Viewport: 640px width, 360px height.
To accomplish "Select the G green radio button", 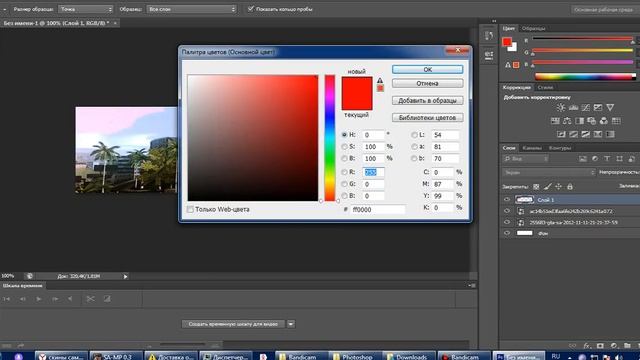I will point(344,184).
